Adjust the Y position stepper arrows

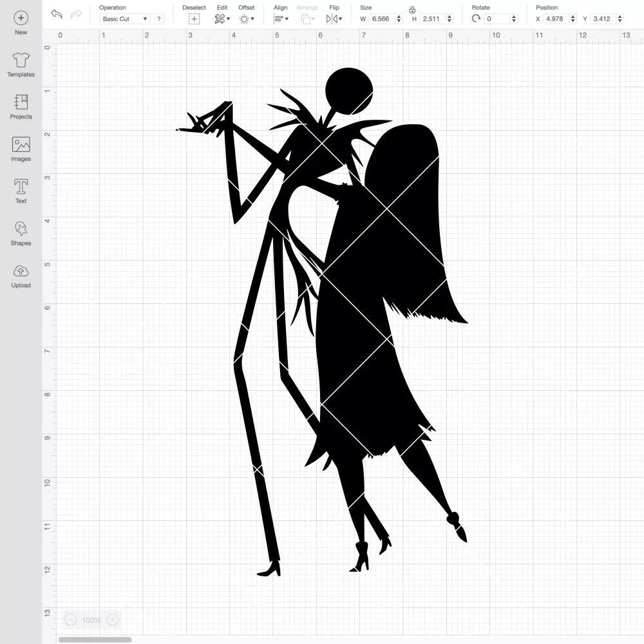point(620,19)
